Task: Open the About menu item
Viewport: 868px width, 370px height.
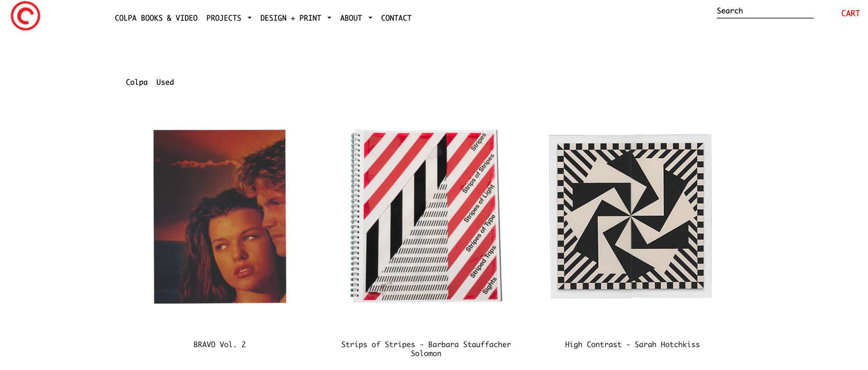Action: pyautogui.click(x=351, y=18)
